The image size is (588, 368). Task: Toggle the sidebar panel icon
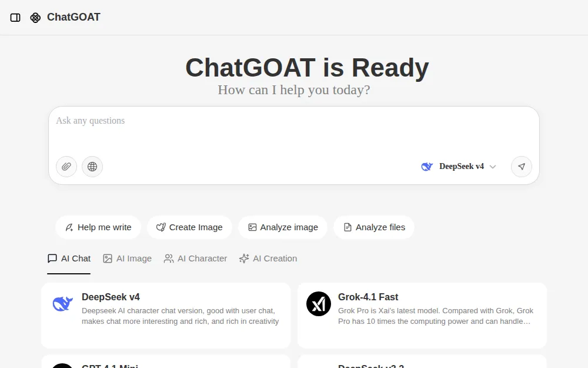coord(15,18)
